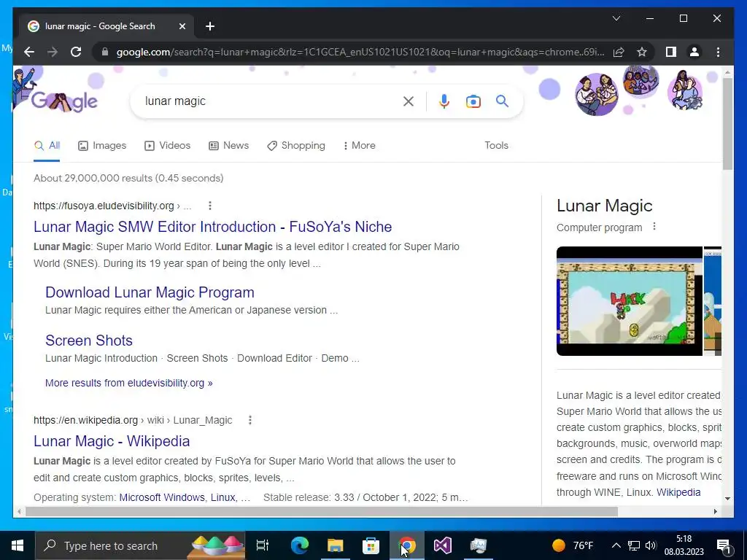Open the notification center

coord(724,545)
